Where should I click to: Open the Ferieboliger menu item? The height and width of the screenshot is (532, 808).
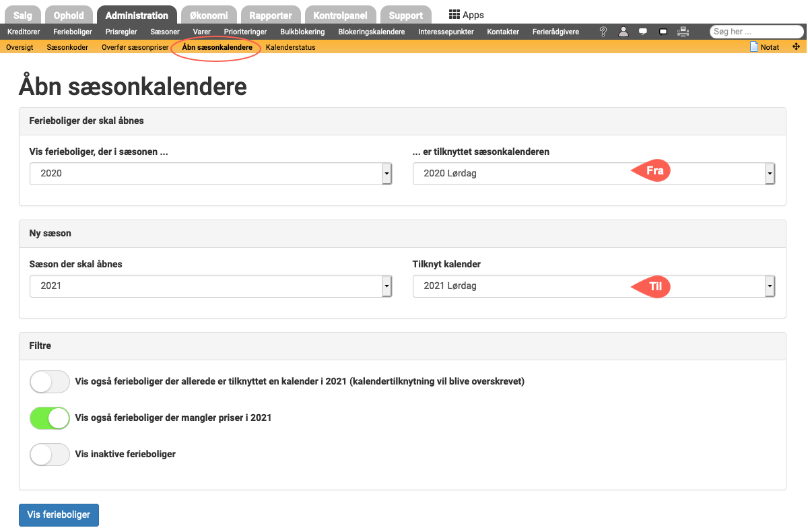(x=73, y=32)
